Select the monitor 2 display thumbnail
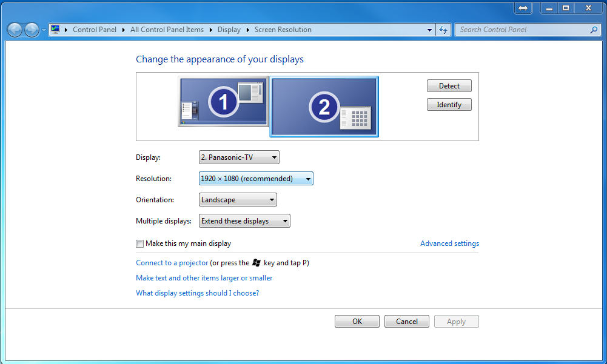This screenshot has height=364, width=607. click(324, 107)
